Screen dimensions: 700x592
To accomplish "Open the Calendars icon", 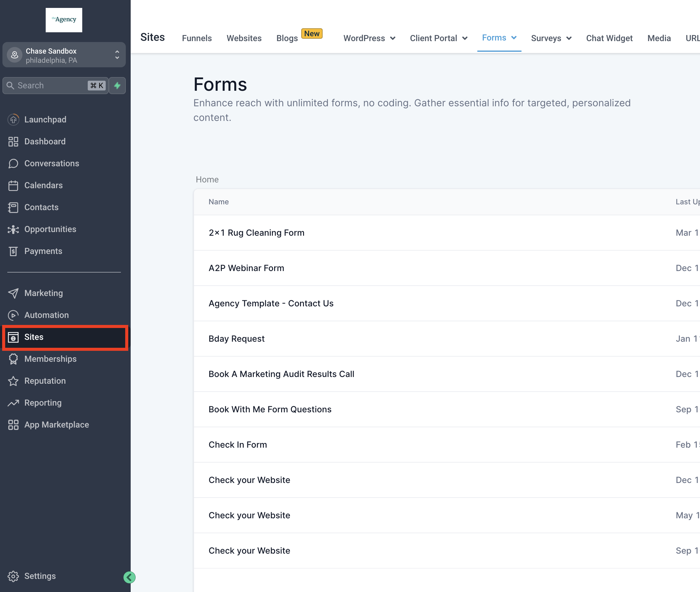I will [x=13, y=185].
